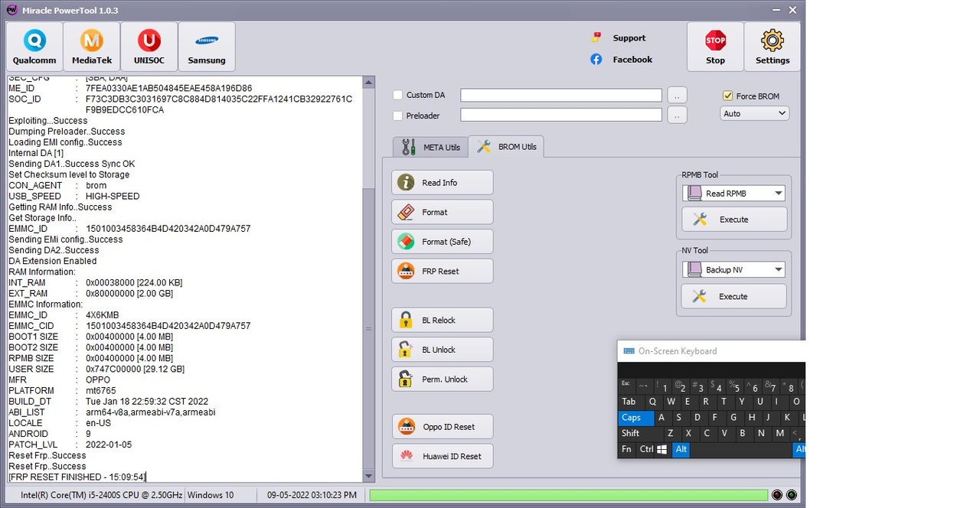Viewport: 980px width, 508px height.
Task: Click the Preloader file path field
Action: click(x=561, y=115)
